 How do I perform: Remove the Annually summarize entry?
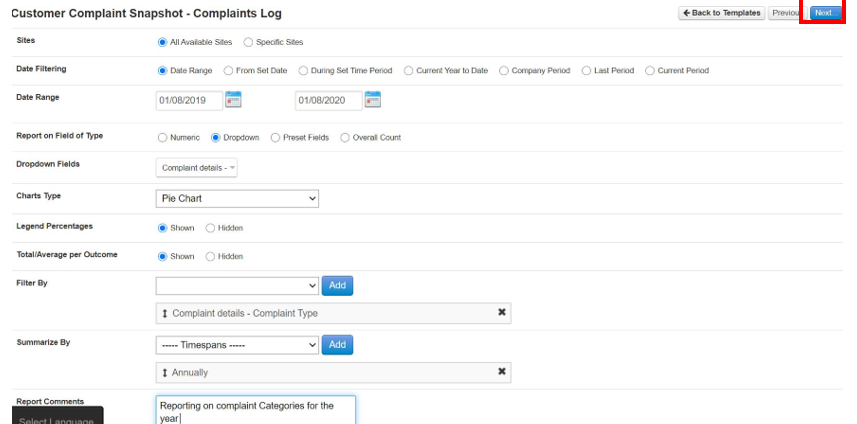point(502,372)
